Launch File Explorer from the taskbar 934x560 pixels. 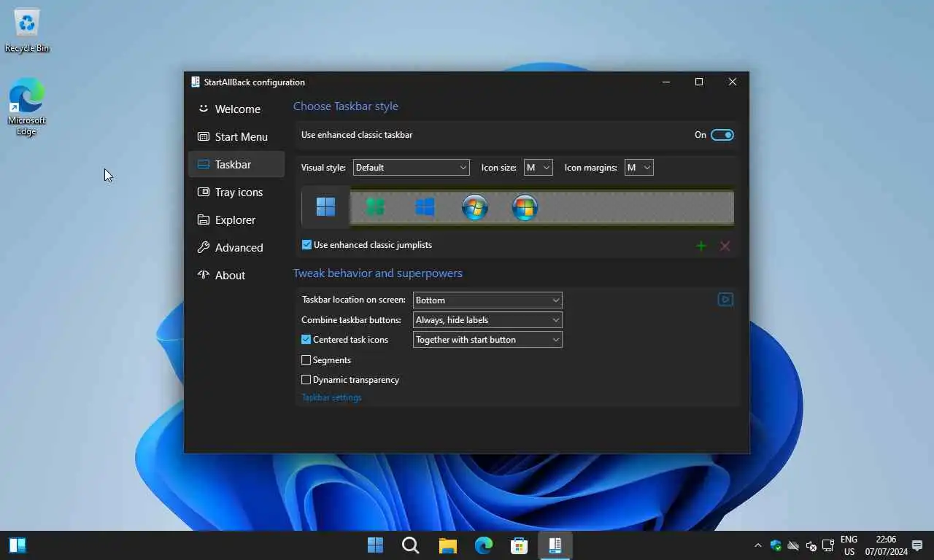click(447, 545)
